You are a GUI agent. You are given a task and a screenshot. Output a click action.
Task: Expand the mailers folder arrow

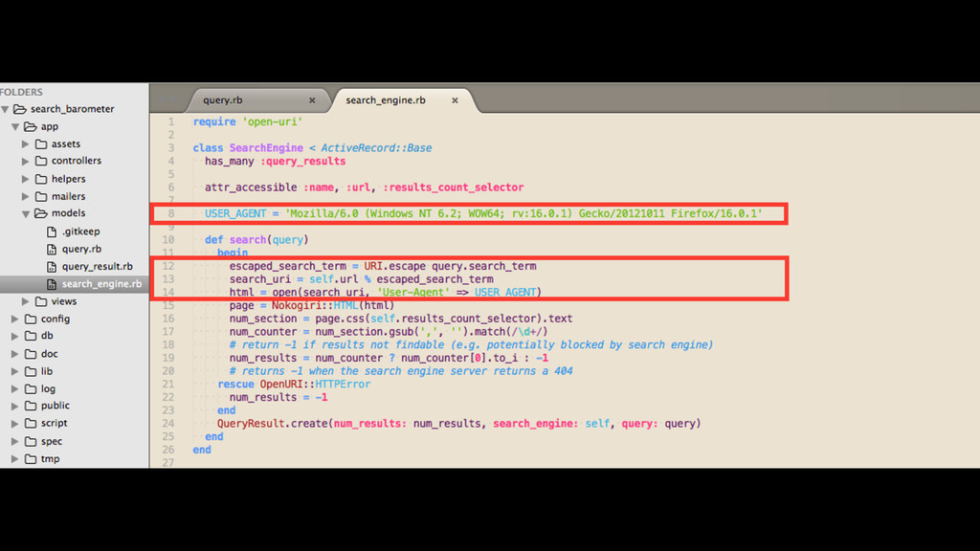(x=26, y=197)
